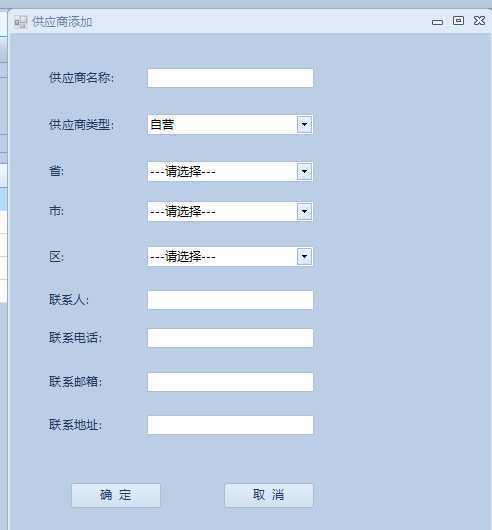Click the 区 combo box text area

(222, 257)
